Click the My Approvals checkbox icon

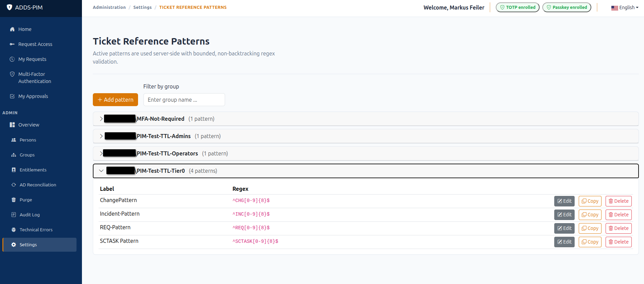12,96
